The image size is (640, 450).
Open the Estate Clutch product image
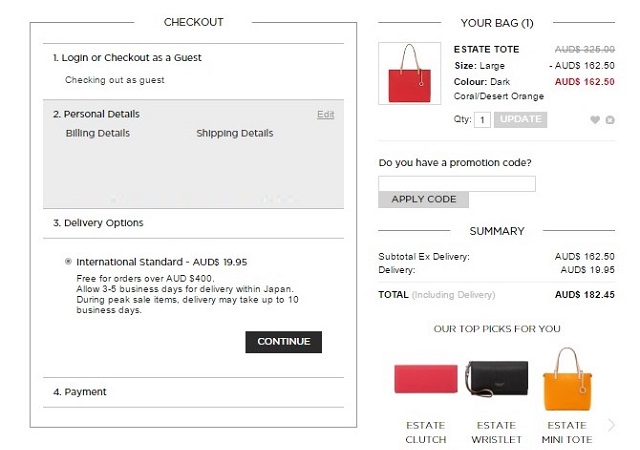pos(425,380)
